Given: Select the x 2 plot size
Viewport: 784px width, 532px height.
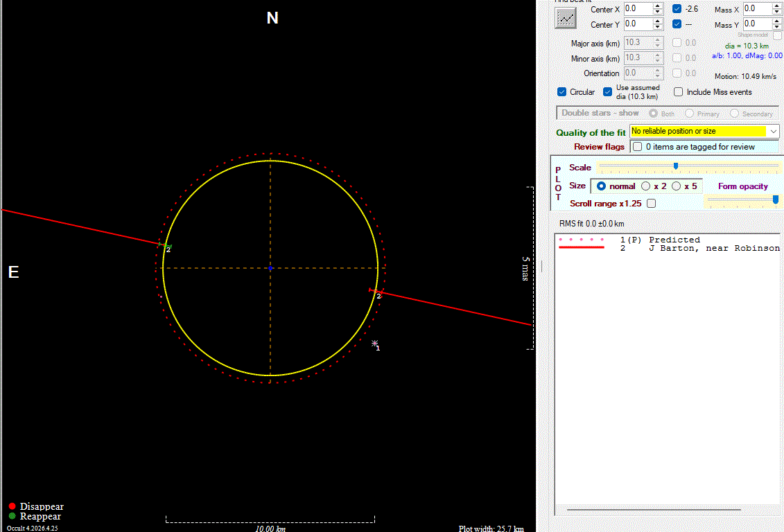Looking at the screenshot, I should tap(646, 186).
